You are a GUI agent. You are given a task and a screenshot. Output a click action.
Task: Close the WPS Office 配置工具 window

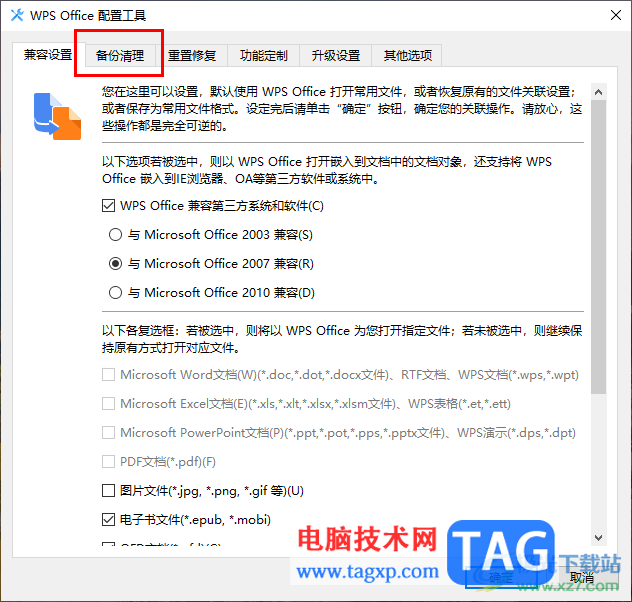pos(615,15)
